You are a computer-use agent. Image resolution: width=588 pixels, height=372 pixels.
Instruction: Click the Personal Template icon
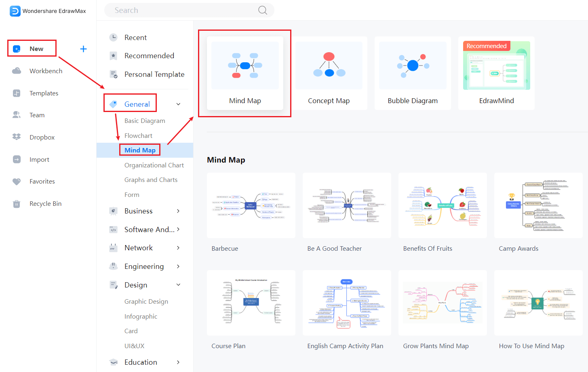click(x=114, y=74)
